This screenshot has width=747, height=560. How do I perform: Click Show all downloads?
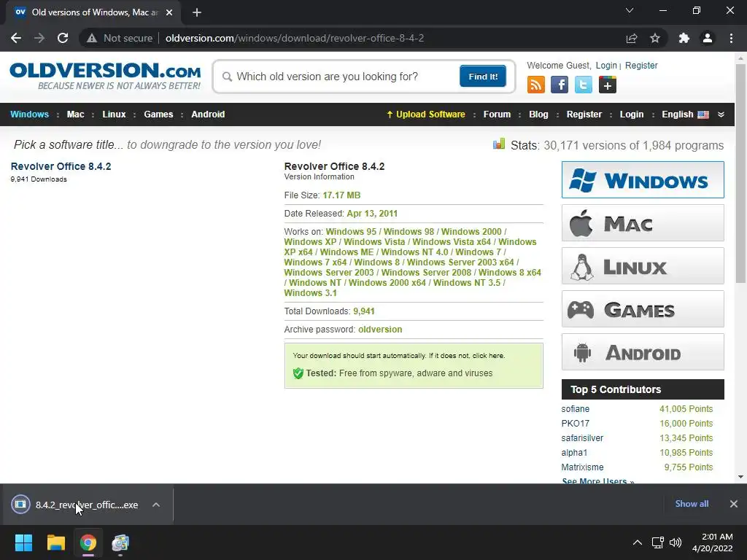tap(692, 504)
